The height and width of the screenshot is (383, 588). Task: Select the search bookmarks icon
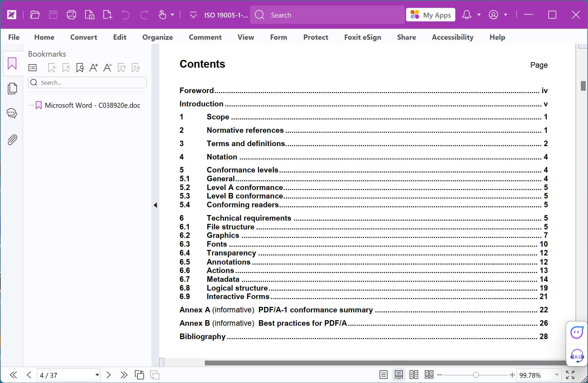tap(80, 68)
